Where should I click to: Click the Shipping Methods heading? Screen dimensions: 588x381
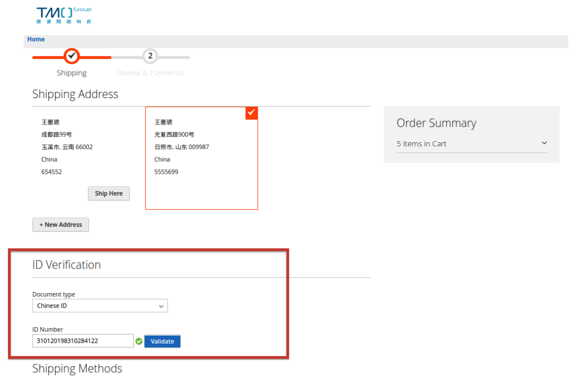[77, 368]
